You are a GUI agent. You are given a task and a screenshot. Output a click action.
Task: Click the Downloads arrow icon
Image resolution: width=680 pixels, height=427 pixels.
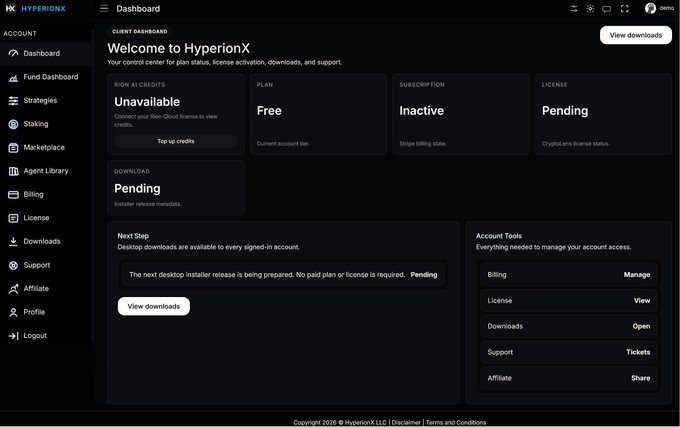pos(13,241)
